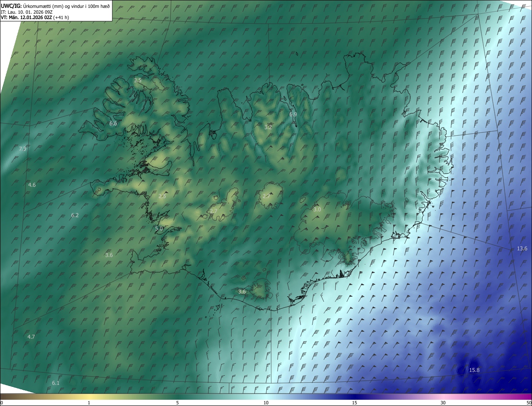The height and width of the screenshot is (406, 532).
Task: Click the 30 tick on the color scale
Action: 443,403
